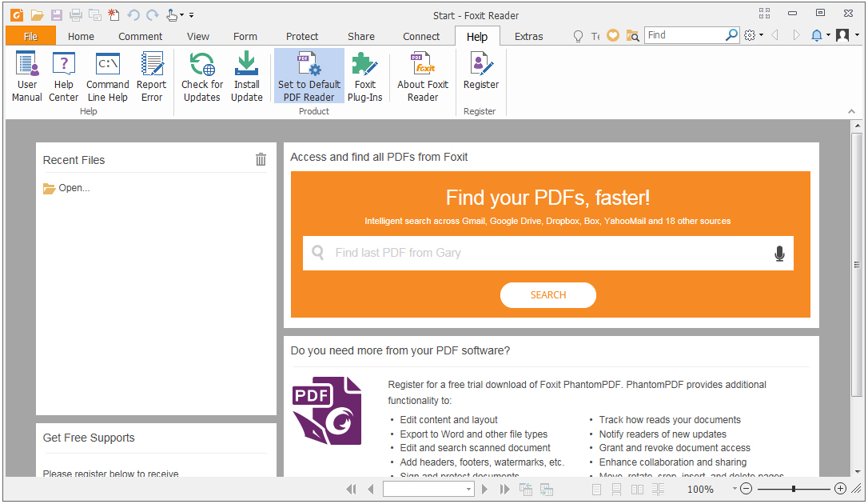Select continuous page view icon
This screenshot has height=504, width=868.
pyautogui.click(x=617, y=490)
